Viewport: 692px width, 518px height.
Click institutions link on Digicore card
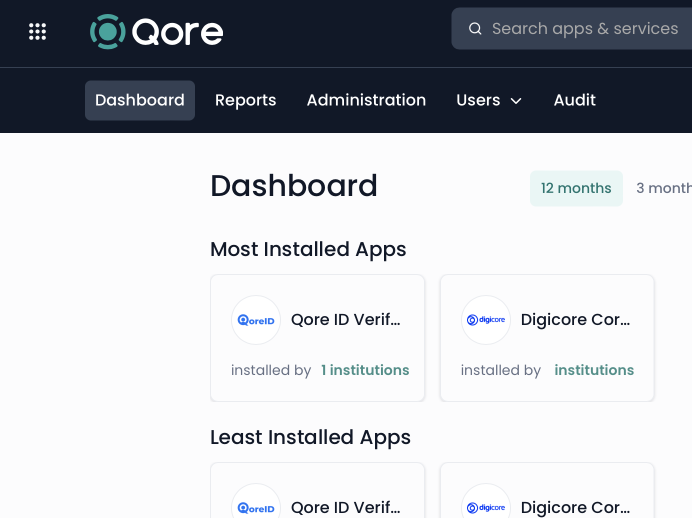[594, 370]
